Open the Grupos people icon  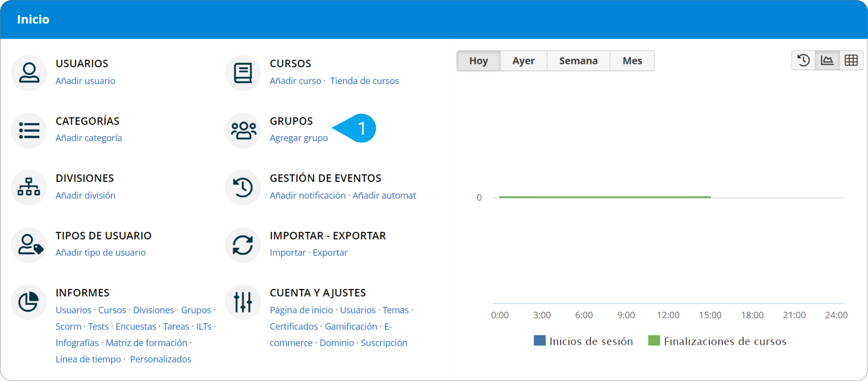[243, 130]
